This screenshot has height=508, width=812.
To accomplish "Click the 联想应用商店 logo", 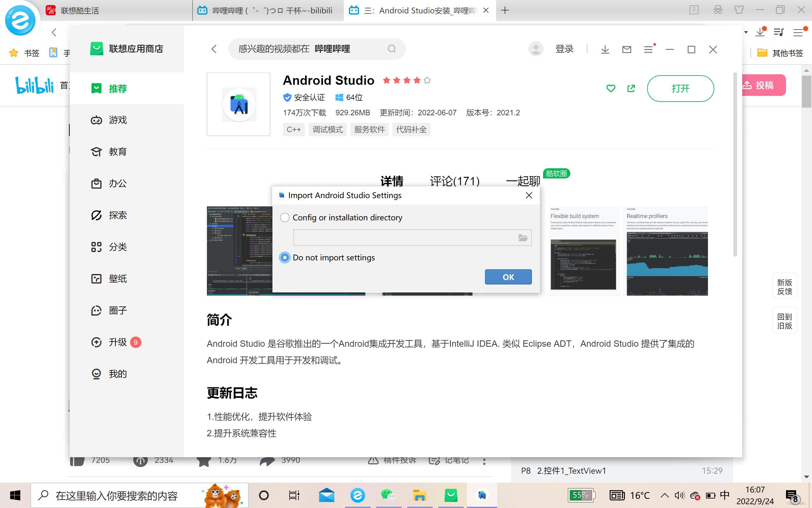I will (x=127, y=49).
